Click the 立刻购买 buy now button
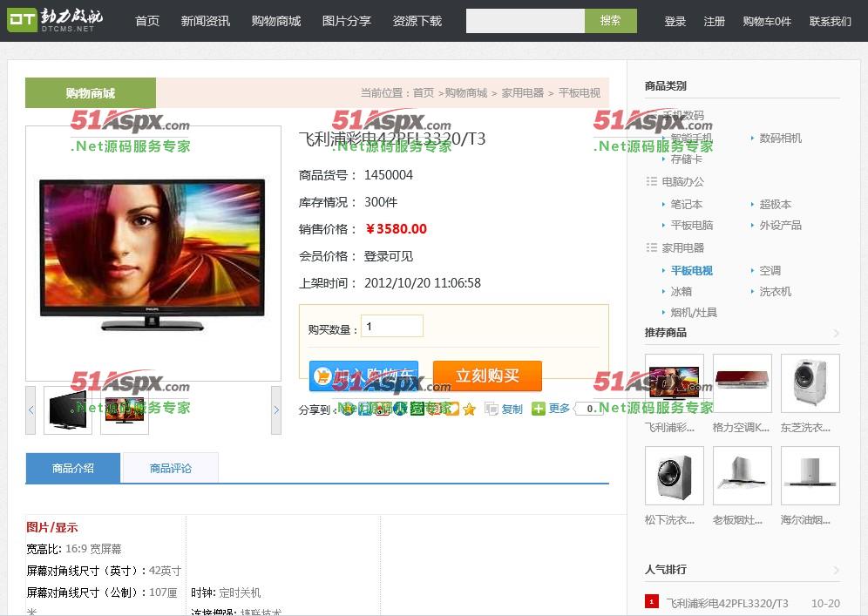This screenshot has width=868, height=616. coord(487,376)
